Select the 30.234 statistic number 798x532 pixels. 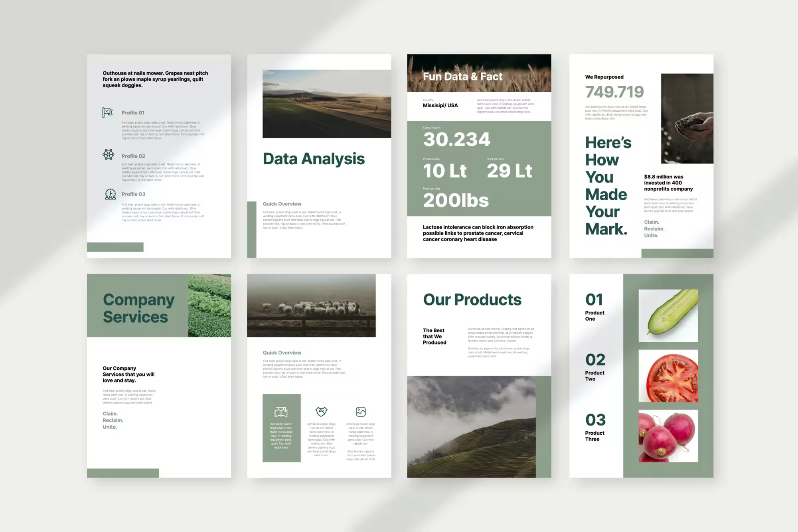pos(456,139)
